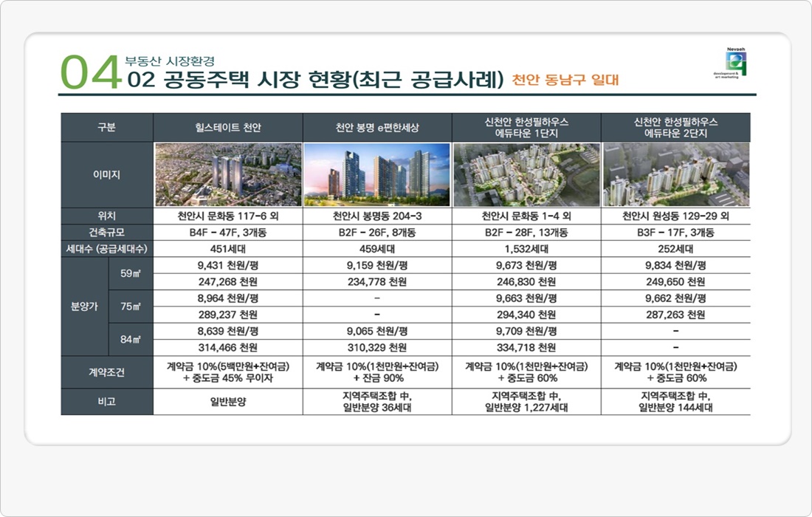Click the 이미지 row label
The width and height of the screenshot is (812, 517).
(x=107, y=174)
